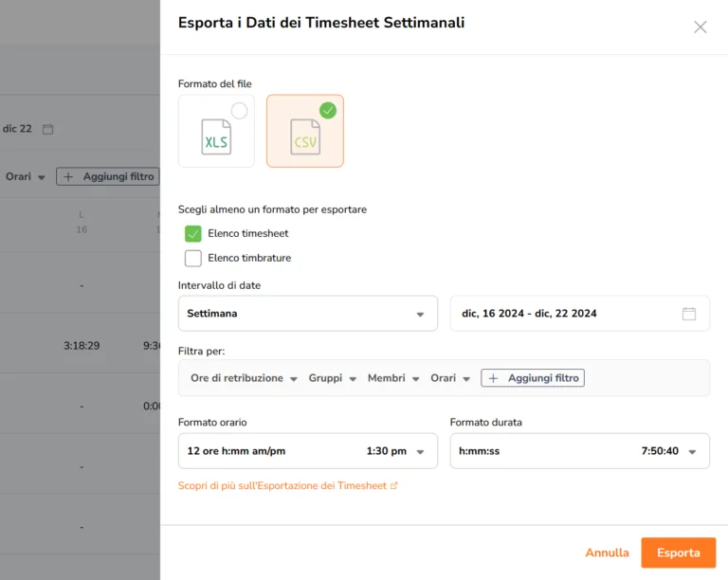This screenshot has height=580, width=728.
Task: Toggle the Elenco timesheet checkbox
Action: pyautogui.click(x=193, y=234)
